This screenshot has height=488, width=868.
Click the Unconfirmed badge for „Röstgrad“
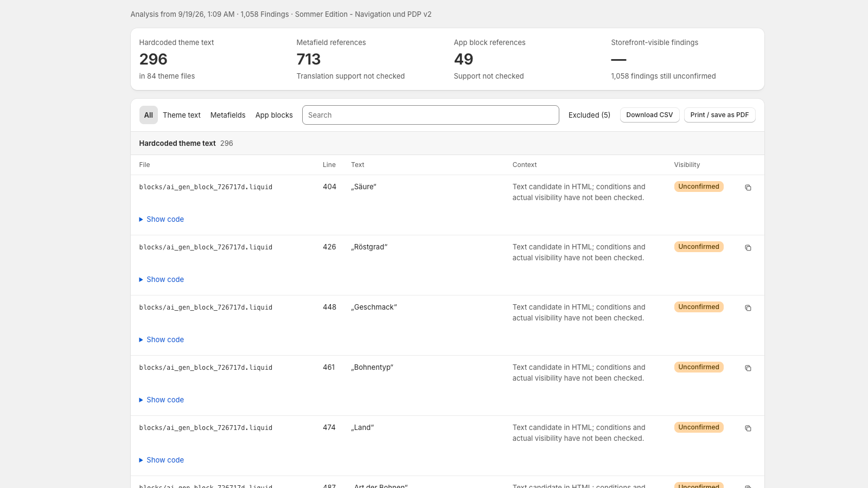699,247
